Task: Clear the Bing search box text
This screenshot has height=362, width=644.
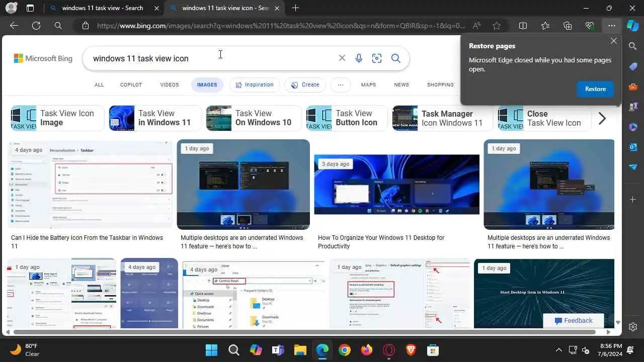Action: (342, 58)
